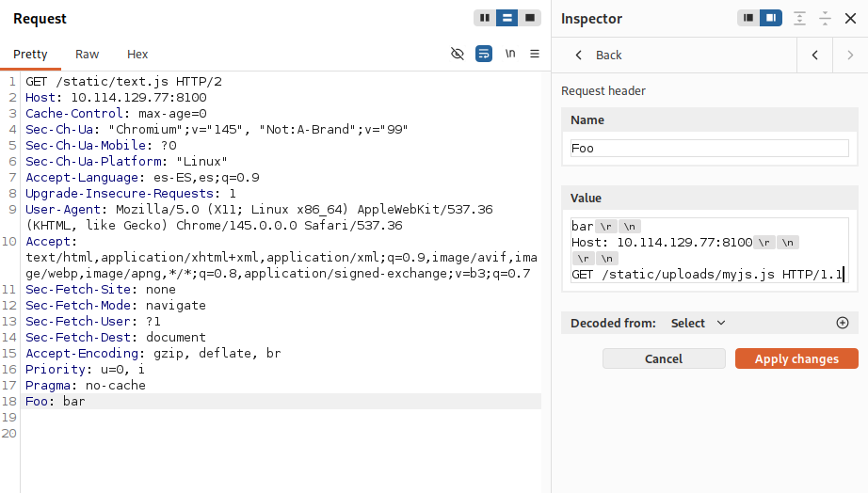Dock Inspector panel to the right

point(771,18)
